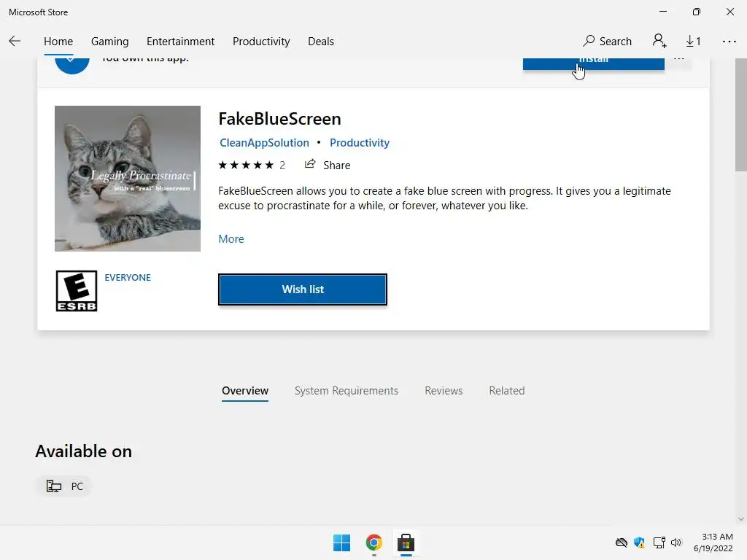Click the vertical scrollbar thumb

click(x=741, y=114)
